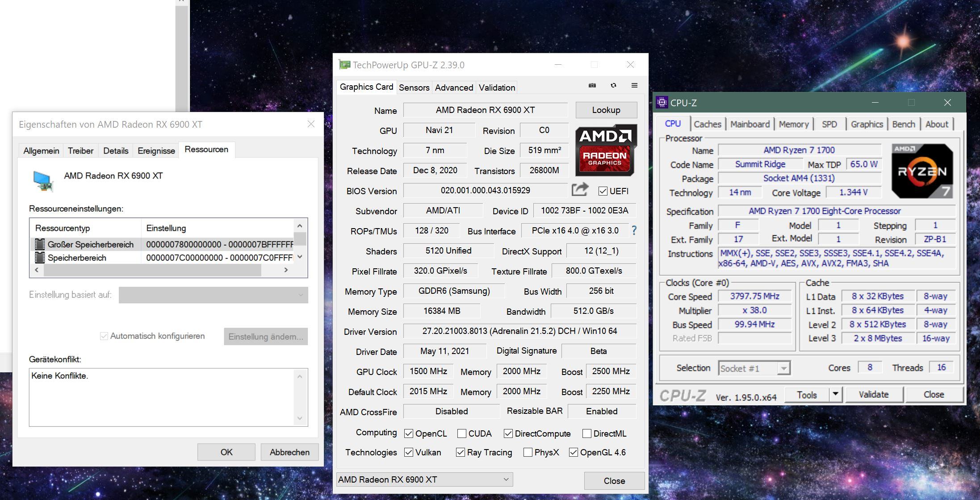Click the graphics card device icon in properties
Viewport: 980px width, 500px height.
click(43, 181)
